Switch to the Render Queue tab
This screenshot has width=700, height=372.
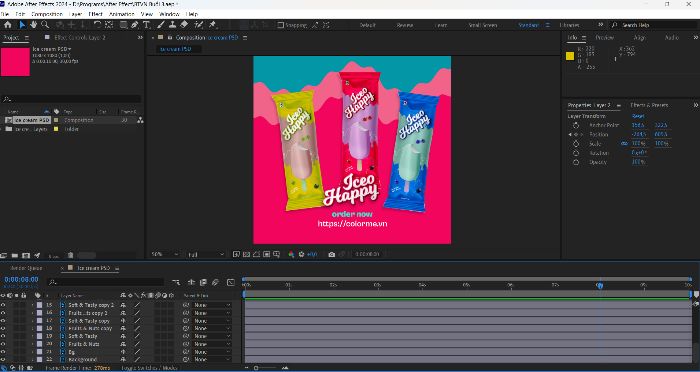coord(26,268)
